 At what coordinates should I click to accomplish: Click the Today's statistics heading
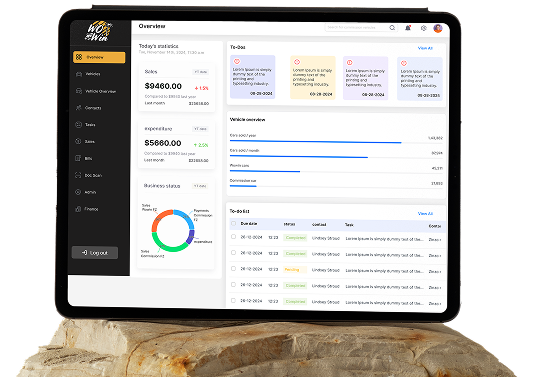(159, 46)
